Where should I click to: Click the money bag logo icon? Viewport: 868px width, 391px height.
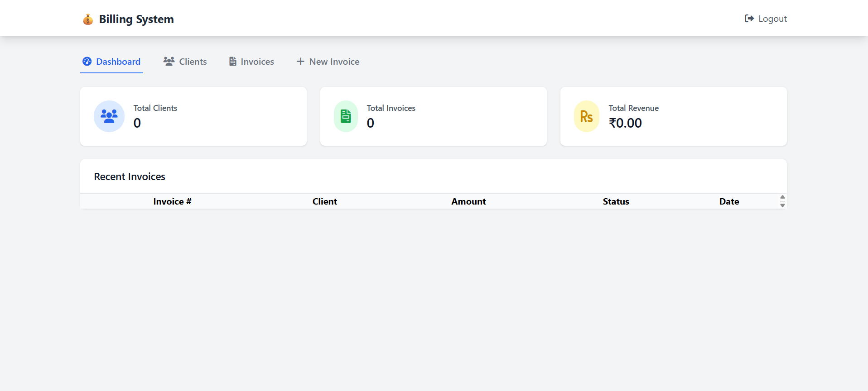point(88,19)
